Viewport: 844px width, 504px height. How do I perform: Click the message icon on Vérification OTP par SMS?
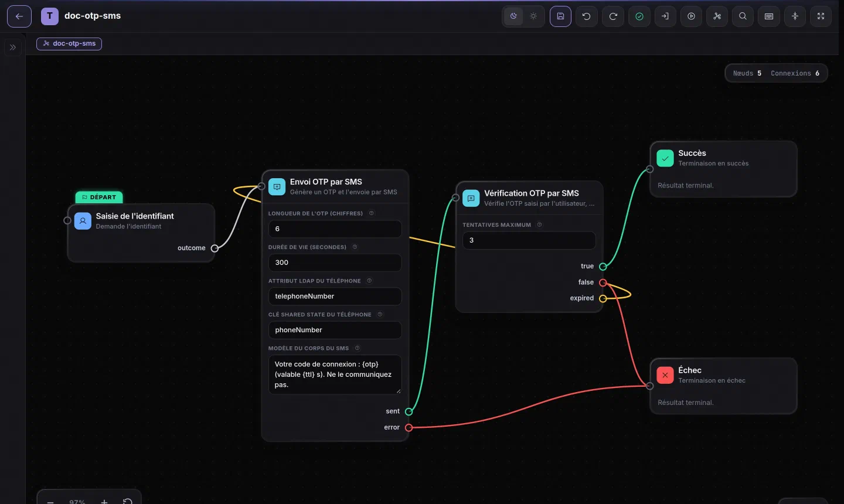[x=471, y=198]
